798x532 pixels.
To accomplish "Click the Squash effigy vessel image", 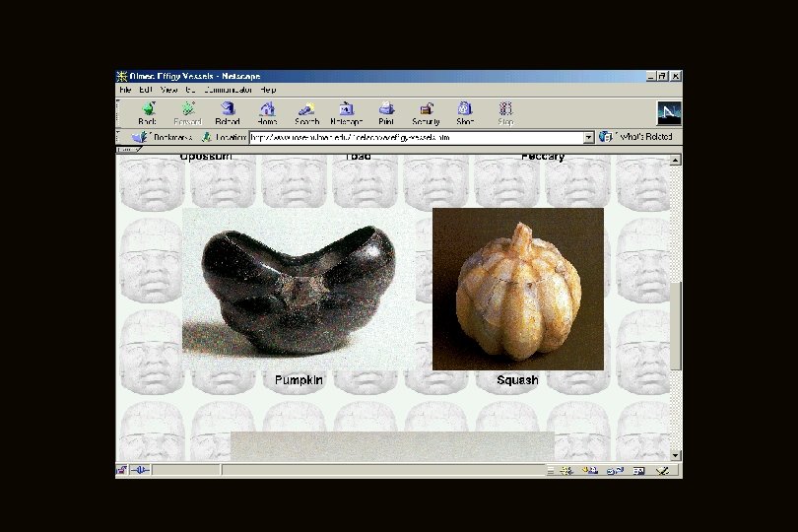I will click(518, 290).
